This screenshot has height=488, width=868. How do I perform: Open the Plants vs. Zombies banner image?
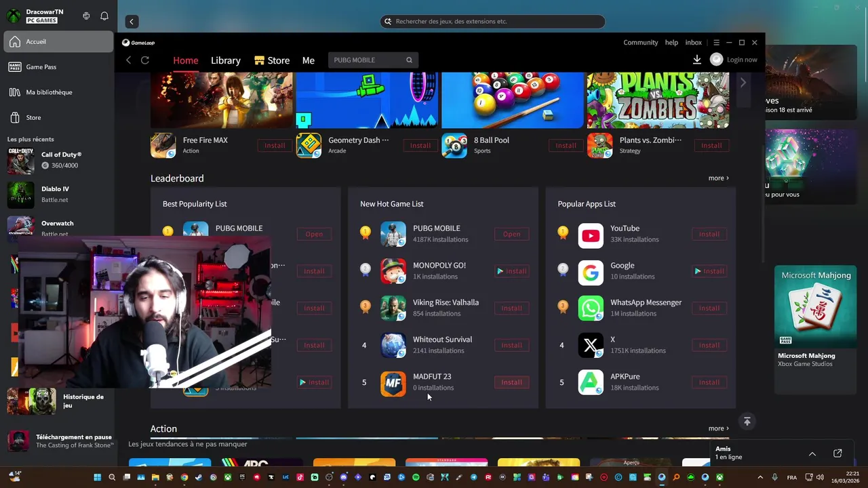[x=658, y=100]
